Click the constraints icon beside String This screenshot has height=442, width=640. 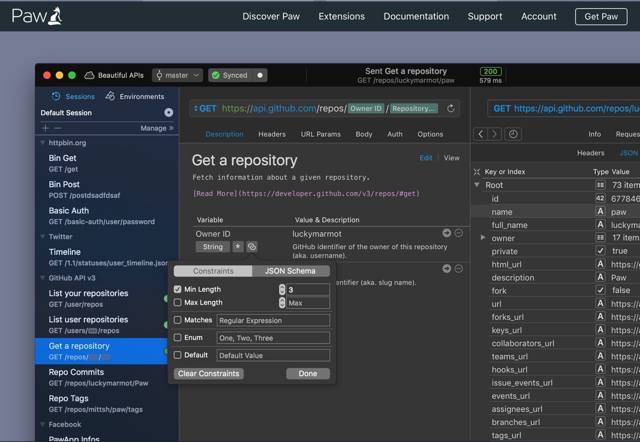(252, 246)
